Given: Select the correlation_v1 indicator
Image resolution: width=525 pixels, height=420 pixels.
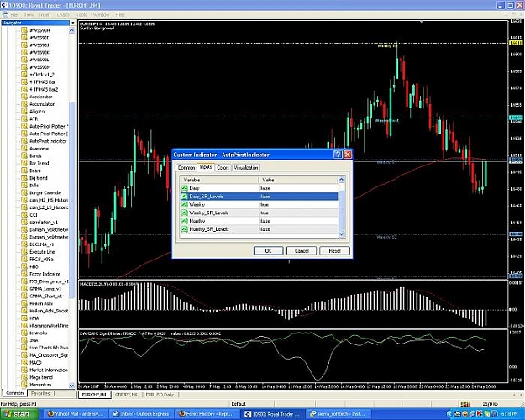Looking at the screenshot, I should pyautogui.click(x=44, y=222).
